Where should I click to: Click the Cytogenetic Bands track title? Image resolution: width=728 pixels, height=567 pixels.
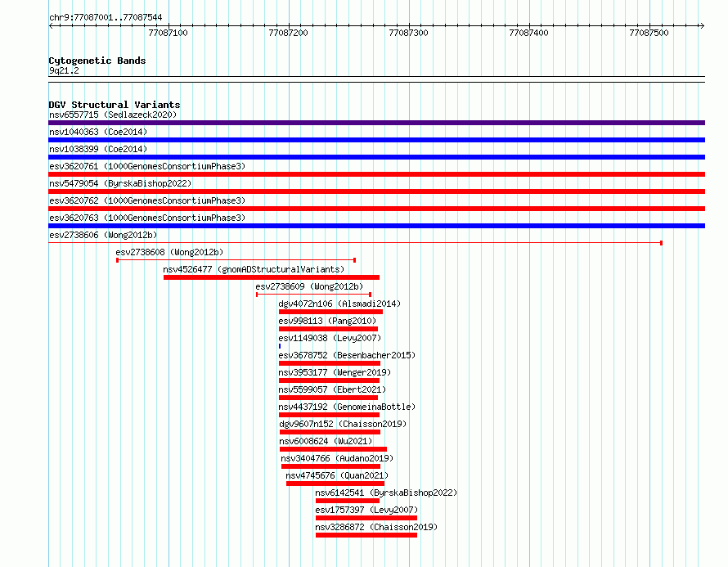97,61
